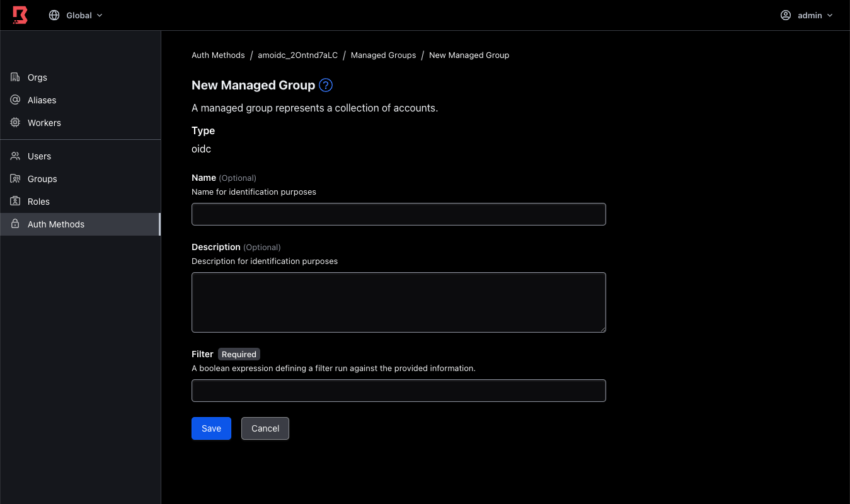Viewport: 850px width, 504px height.
Task: Navigate to Auth Methods via breadcrumb
Action: (x=218, y=55)
